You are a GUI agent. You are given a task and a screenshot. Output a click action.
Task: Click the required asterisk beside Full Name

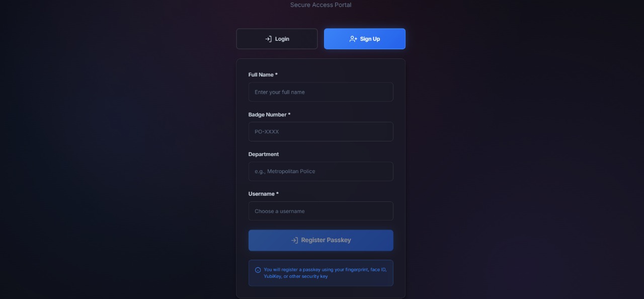[276, 74]
